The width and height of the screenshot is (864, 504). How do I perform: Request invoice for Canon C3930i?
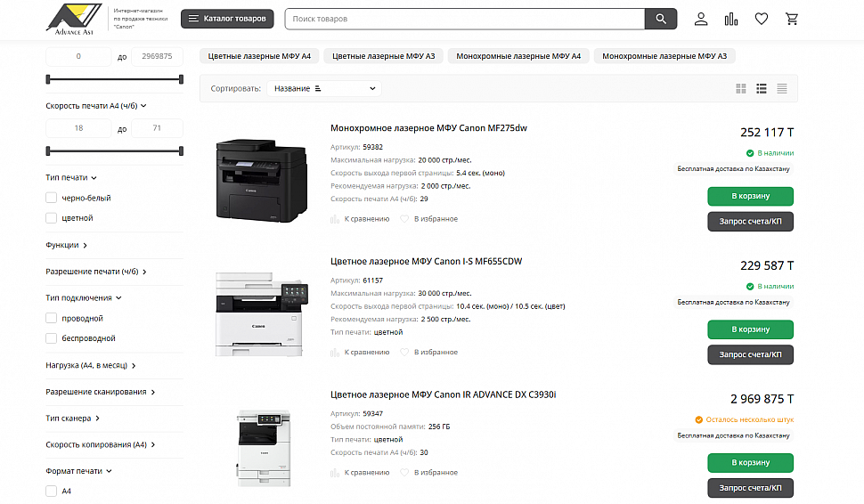[751, 488]
